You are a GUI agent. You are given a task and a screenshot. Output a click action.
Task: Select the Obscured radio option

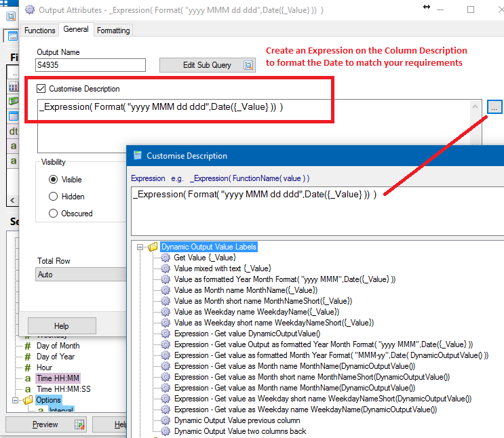pos(53,214)
